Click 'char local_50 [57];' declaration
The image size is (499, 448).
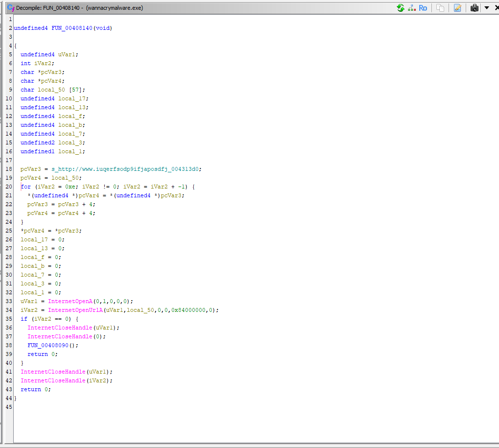[x=53, y=90]
